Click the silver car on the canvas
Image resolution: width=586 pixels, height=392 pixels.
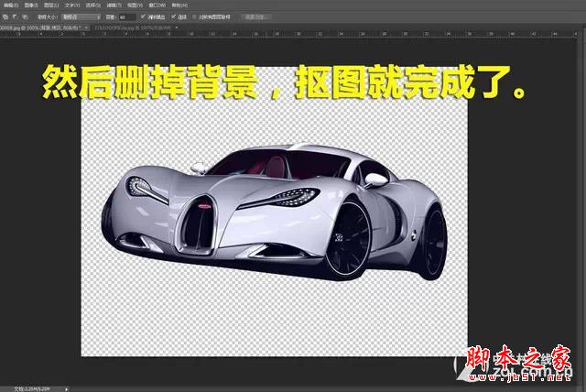pyautogui.click(x=275, y=213)
